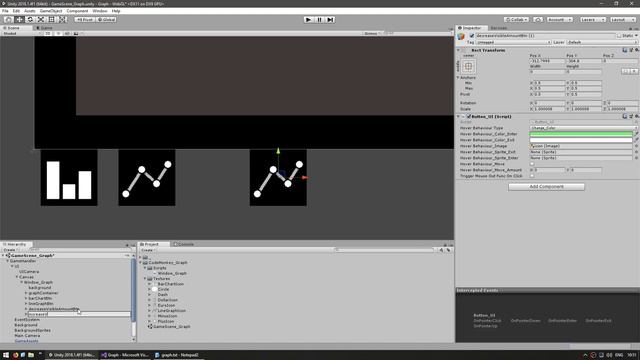
Task: Open the Layer dropdown in Inspector
Action: 602,42
